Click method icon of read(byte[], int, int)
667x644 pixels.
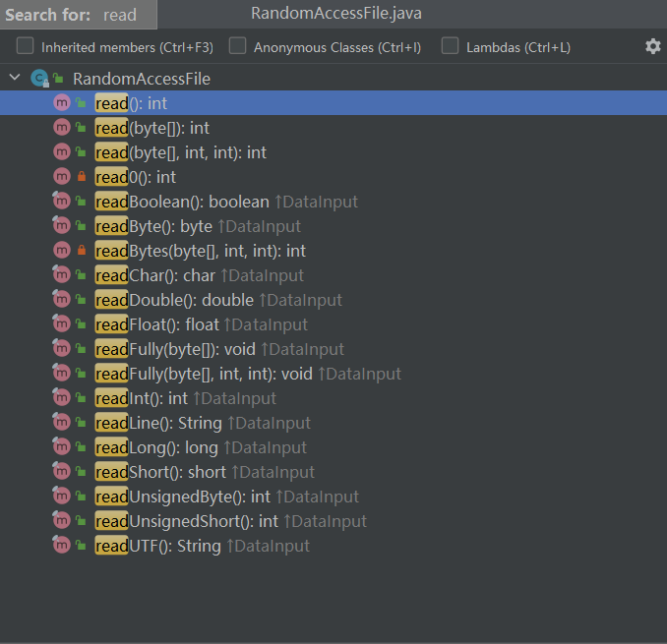(x=62, y=151)
